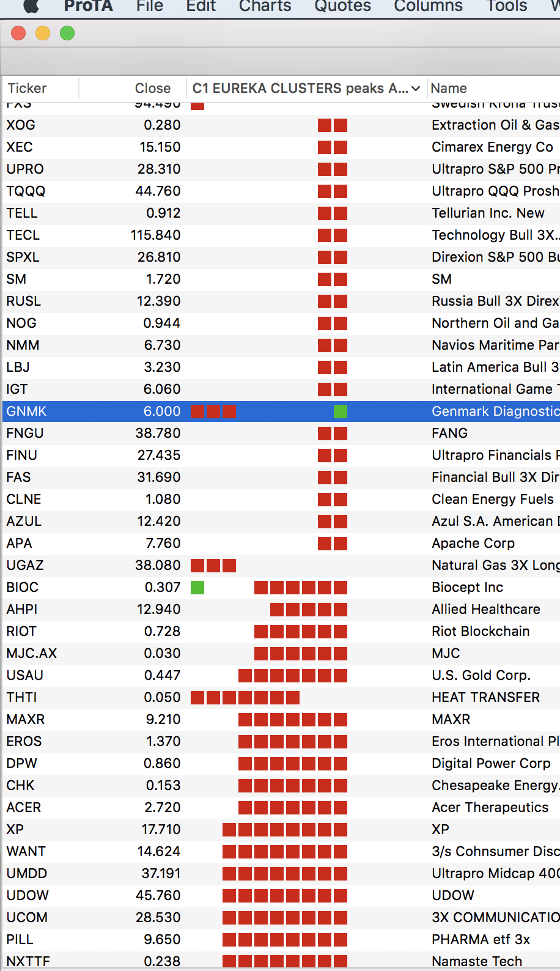
Task: Click the TELL close value 0.912
Action: pos(163,213)
